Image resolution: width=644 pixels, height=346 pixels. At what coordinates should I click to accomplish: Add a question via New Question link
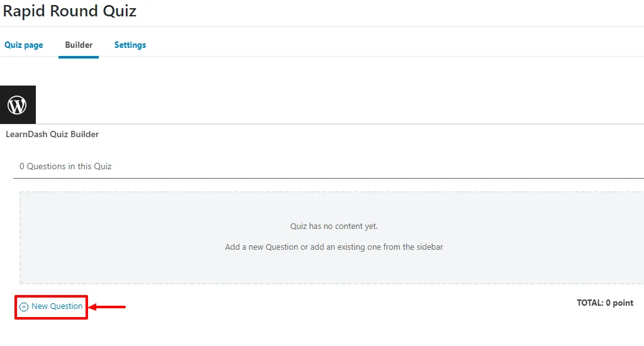coord(57,306)
